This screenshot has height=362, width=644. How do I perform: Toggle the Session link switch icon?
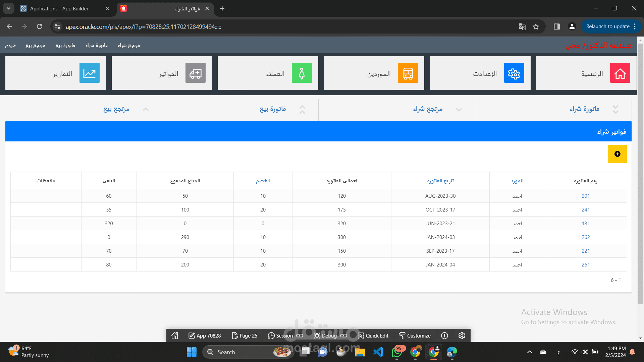click(x=300, y=336)
